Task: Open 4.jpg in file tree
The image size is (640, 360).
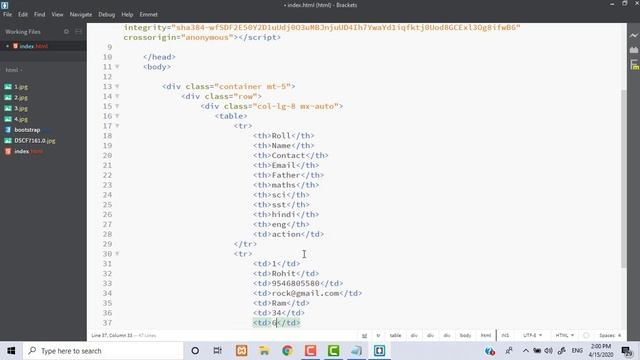Action: pos(21,119)
